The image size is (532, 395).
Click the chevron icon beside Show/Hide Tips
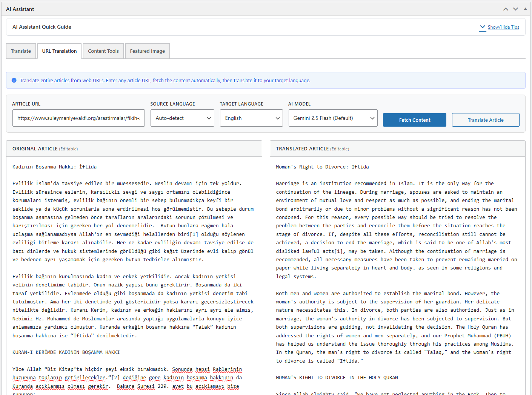(483, 27)
